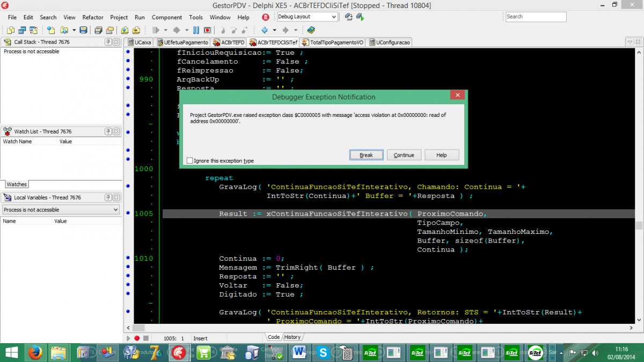This screenshot has width=644, height=362.
Task: Click the Back navigation arrow icon
Action: pyautogui.click(x=264, y=30)
